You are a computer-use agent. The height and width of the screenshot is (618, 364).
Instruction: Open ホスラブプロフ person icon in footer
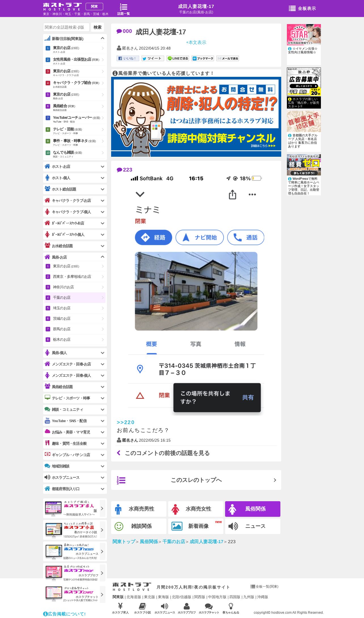(x=187, y=608)
